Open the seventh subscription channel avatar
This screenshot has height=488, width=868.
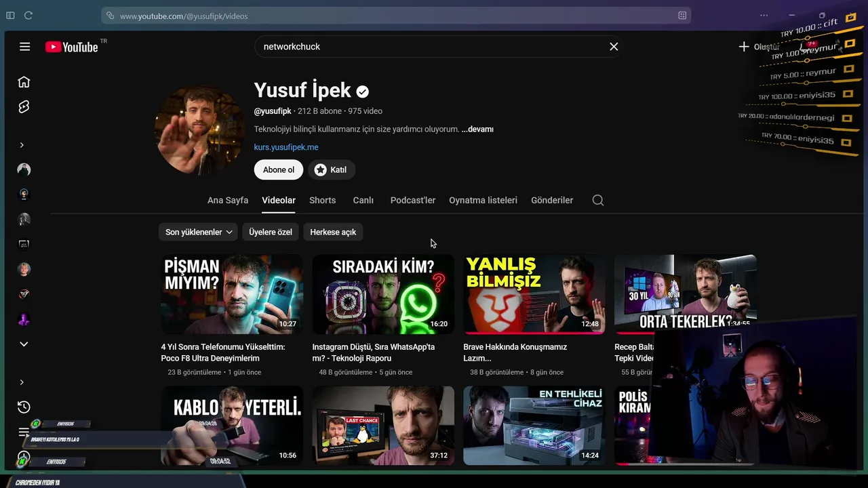click(24, 319)
